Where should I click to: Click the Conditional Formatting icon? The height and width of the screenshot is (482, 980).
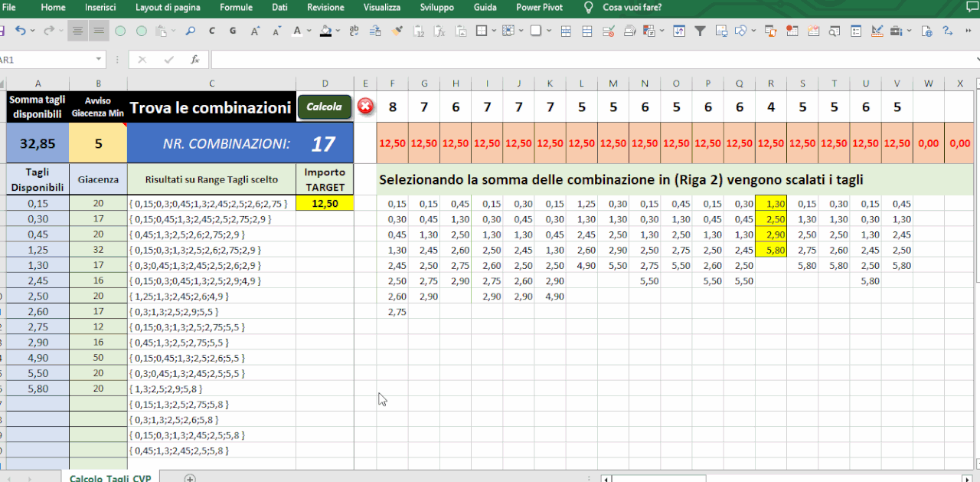point(648,31)
